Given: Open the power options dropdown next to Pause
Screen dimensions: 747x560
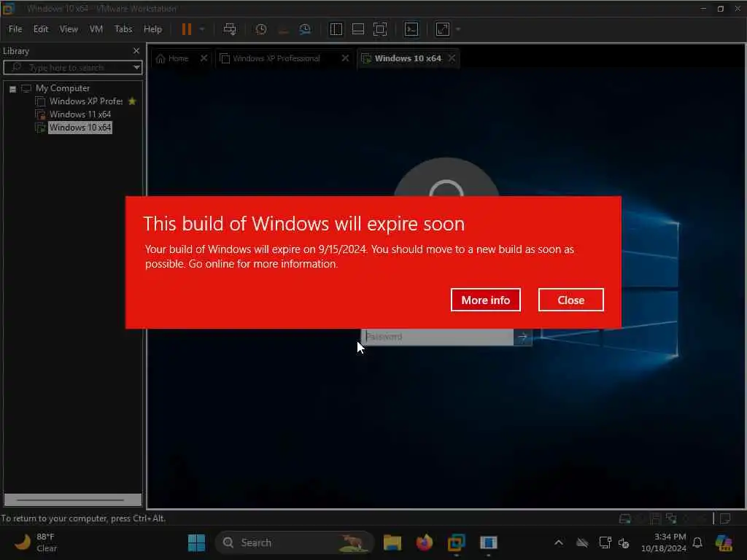Looking at the screenshot, I should point(202,29).
